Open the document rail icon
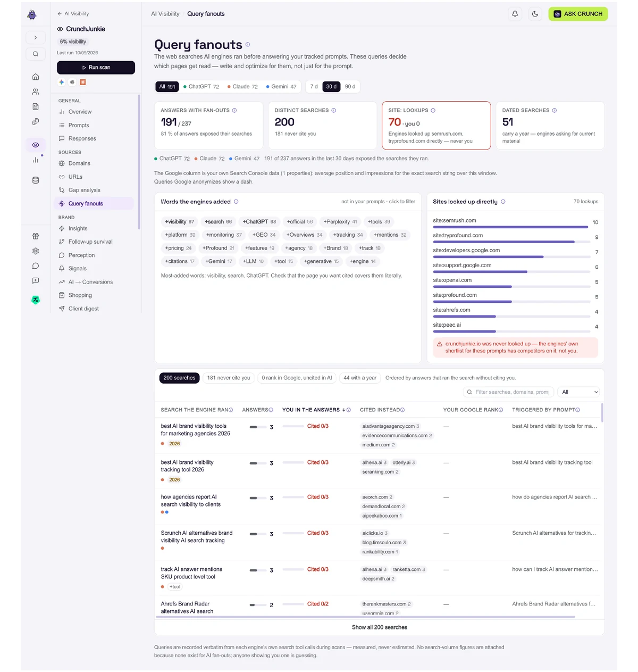638x672 pixels. pos(36,106)
